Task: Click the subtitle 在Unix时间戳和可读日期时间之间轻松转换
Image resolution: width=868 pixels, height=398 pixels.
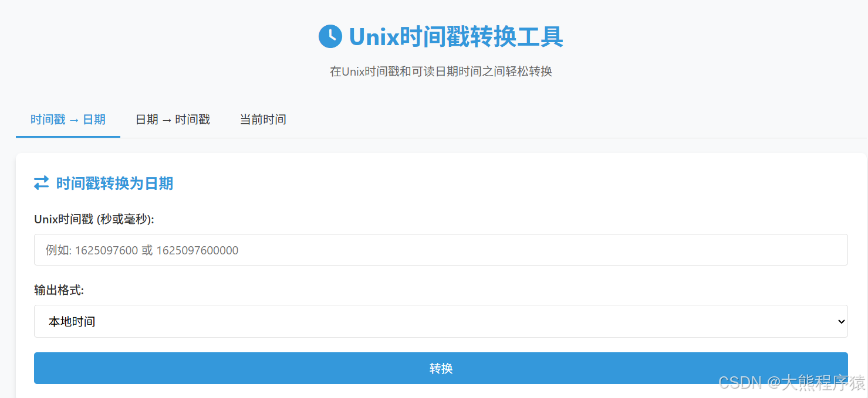Action: pos(441,72)
